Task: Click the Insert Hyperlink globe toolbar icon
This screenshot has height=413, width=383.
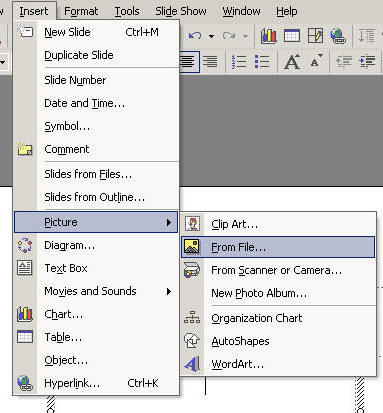Action: (x=338, y=36)
